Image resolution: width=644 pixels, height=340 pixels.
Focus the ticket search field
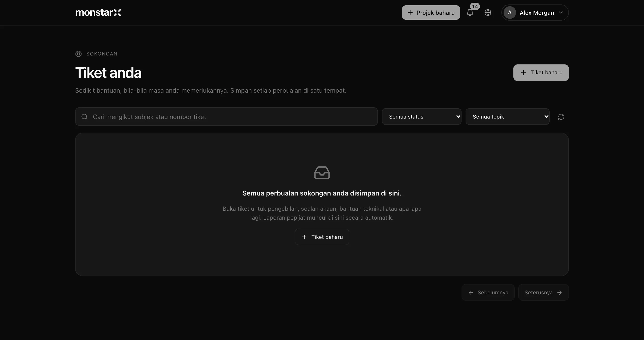coord(226,117)
